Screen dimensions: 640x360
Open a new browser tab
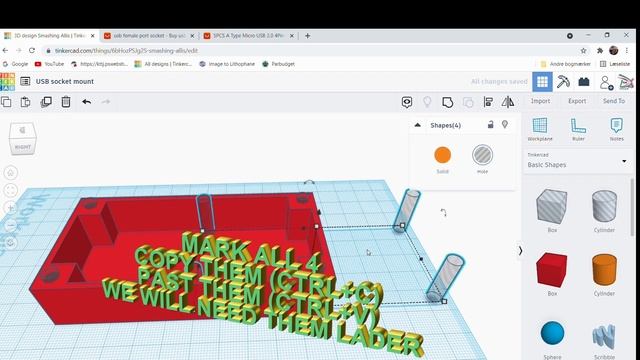coord(307,36)
